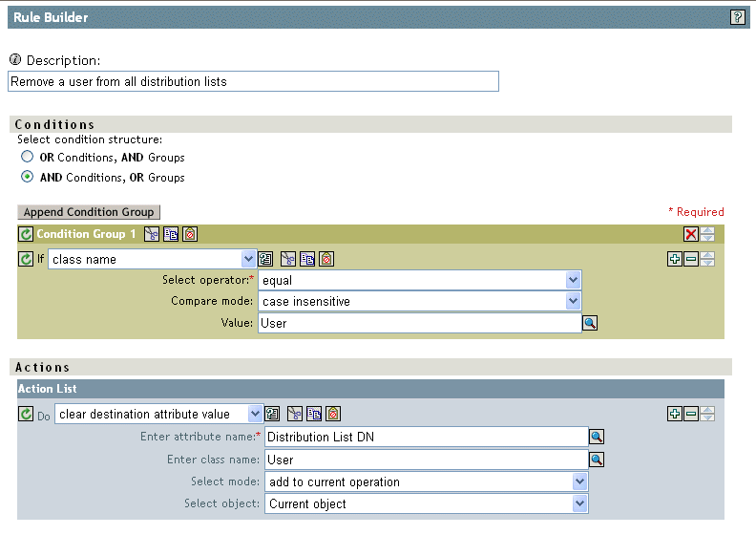Cut the class name condition
This screenshot has height=535, width=756.
(x=288, y=259)
